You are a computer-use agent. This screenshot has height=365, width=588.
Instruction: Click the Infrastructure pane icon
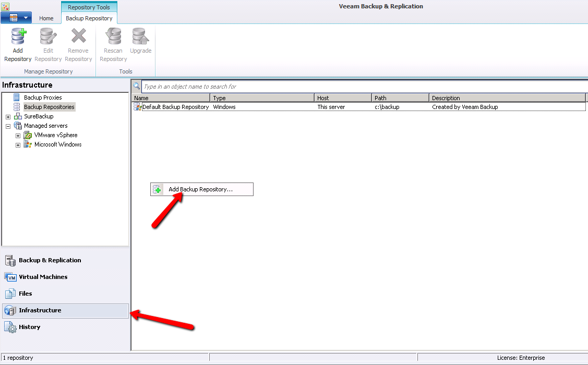pos(10,310)
